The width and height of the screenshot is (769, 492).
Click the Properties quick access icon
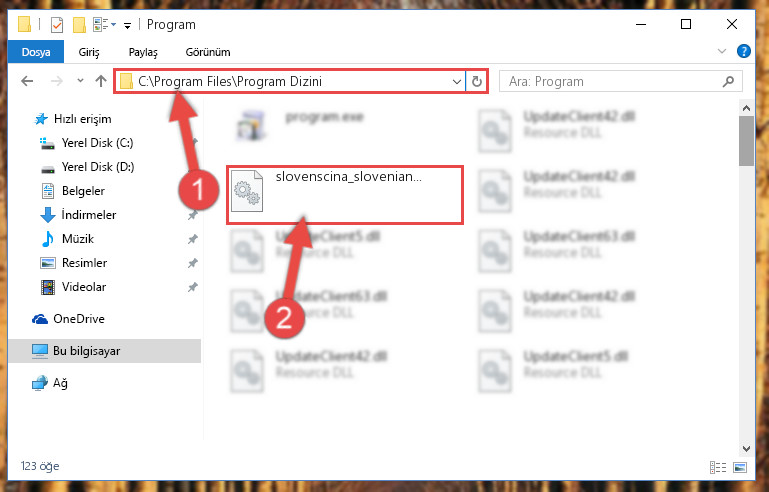click(57, 25)
